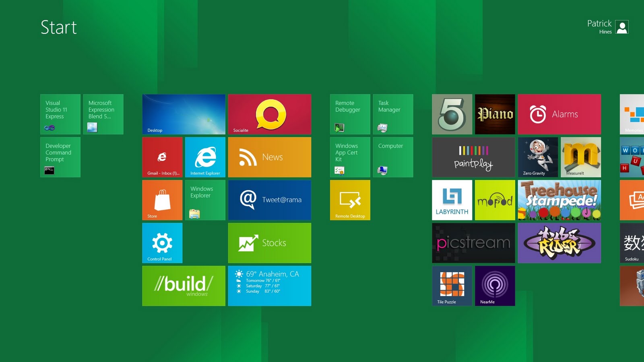Open the Control Panel tile
Image resolution: width=644 pixels, height=362 pixels.
(x=162, y=243)
